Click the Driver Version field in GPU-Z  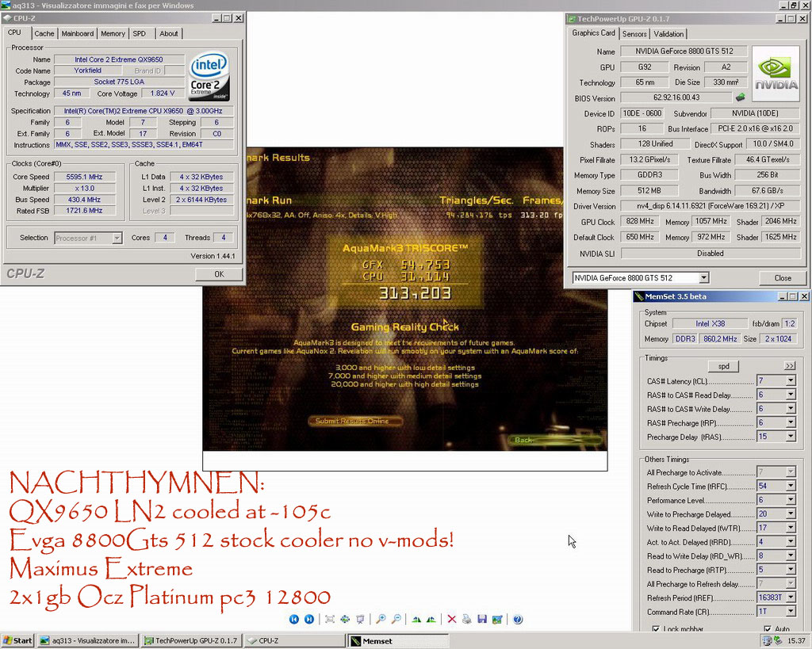coord(708,206)
